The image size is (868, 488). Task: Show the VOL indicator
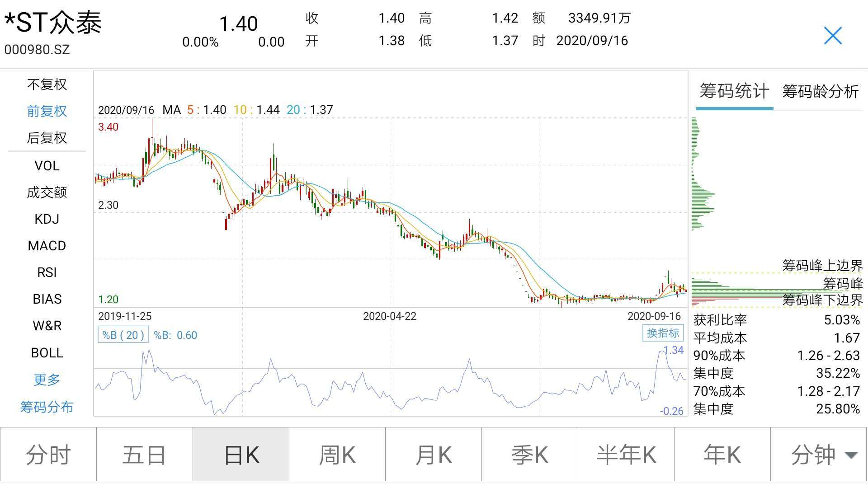[x=47, y=166]
